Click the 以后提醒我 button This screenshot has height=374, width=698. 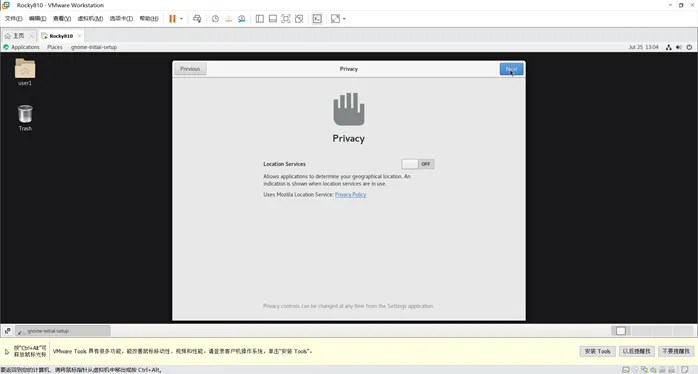coord(637,351)
